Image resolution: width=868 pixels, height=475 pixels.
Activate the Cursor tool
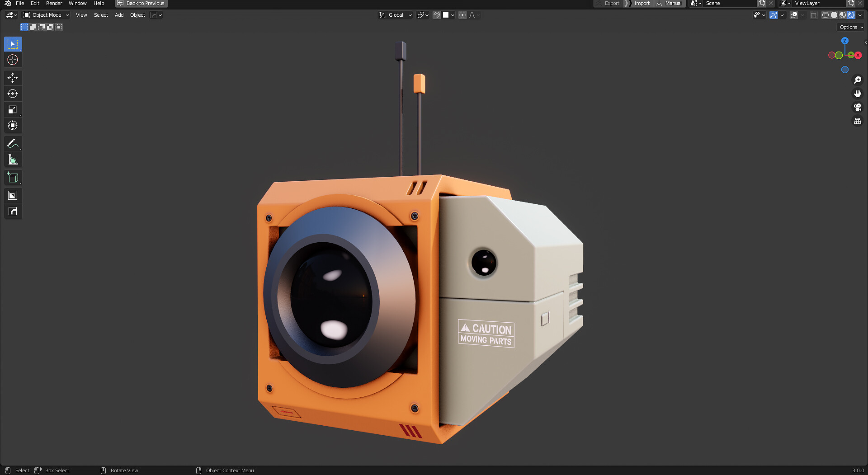tap(13, 60)
